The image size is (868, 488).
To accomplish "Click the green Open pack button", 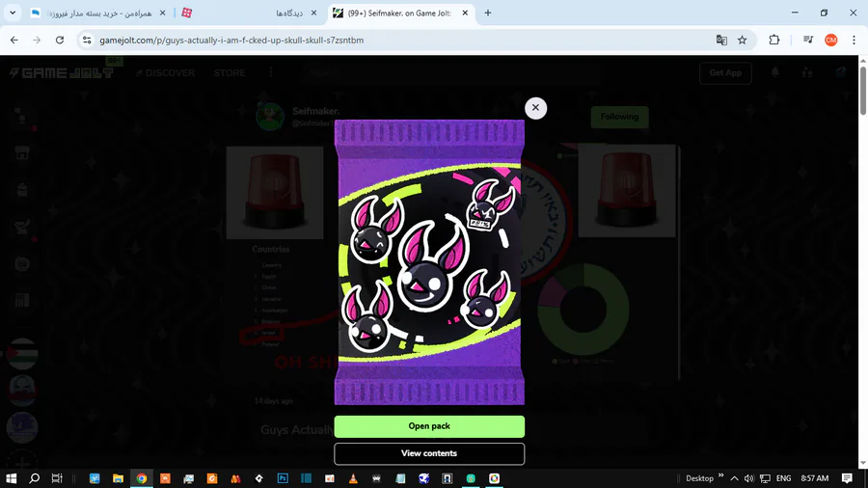I will [x=429, y=426].
